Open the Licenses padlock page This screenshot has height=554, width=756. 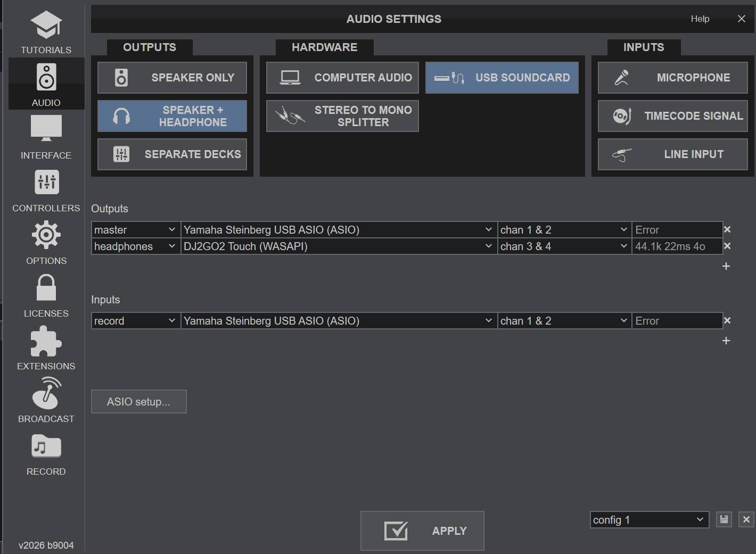(46, 295)
